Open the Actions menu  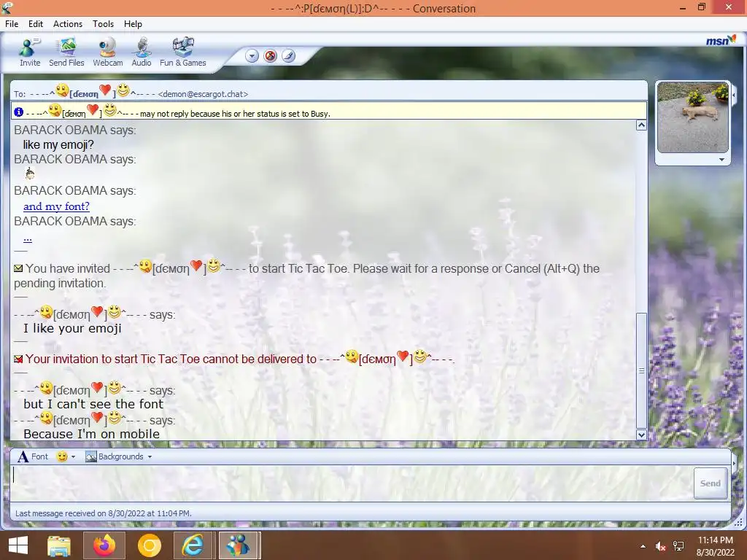click(68, 24)
